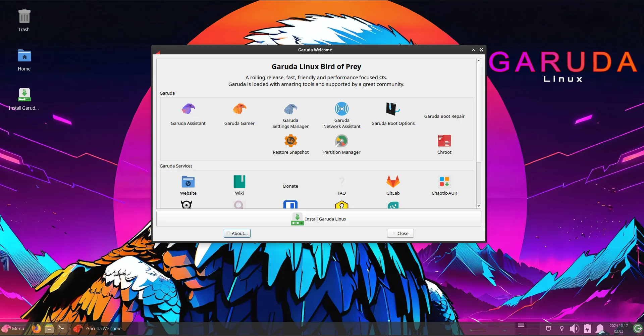Open the terminal from the taskbar
Viewport: 644px width, 336px height.
pos(62,328)
